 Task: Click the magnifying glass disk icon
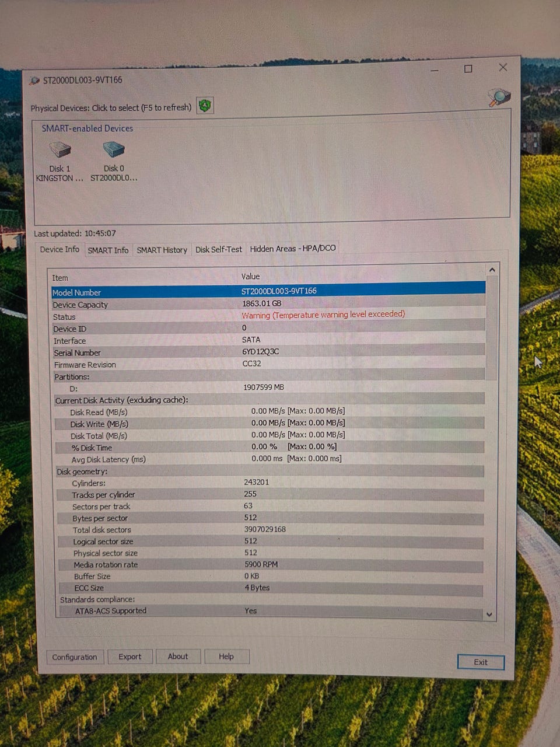pos(499,97)
